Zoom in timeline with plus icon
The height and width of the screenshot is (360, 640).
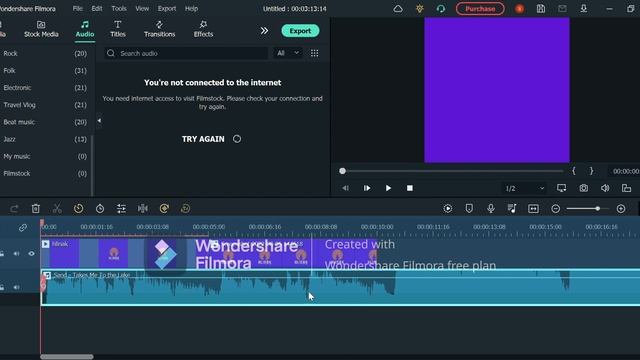tap(621, 209)
